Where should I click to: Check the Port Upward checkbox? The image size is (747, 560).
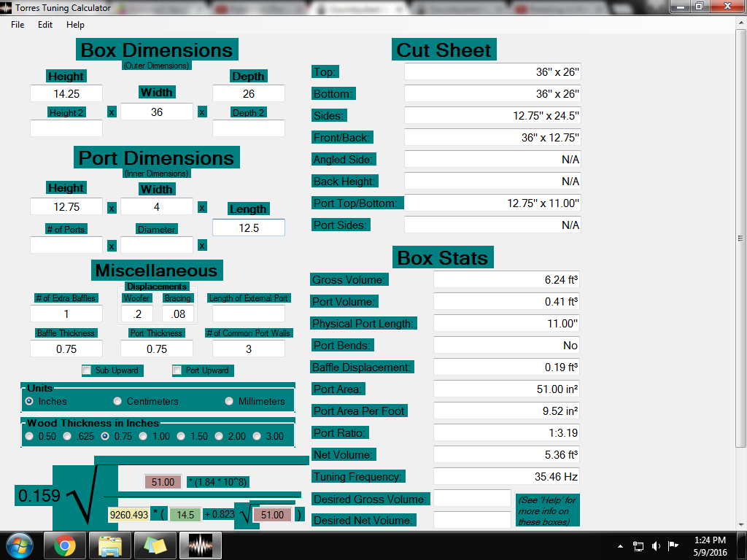(x=177, y=370)
